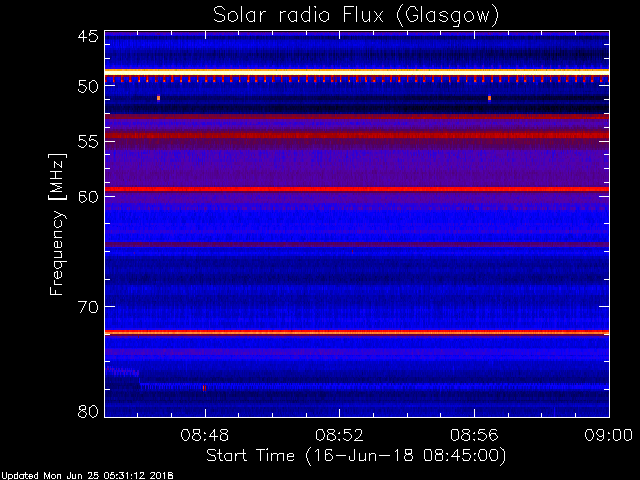The image size is (640, 480).
Task: Click the orange burst spot near 08:46 at 51 MHz
Action: 158,98
